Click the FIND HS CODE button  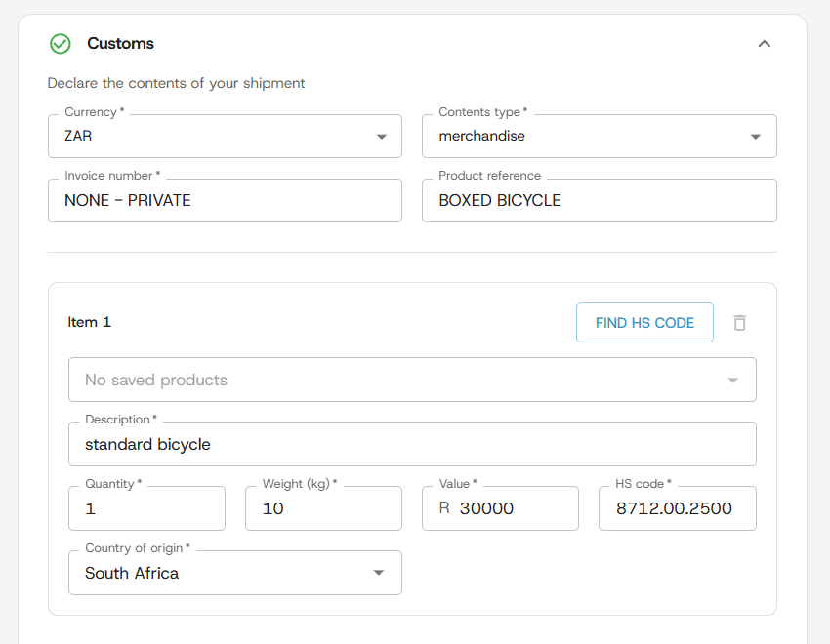[x=644, y=323]
